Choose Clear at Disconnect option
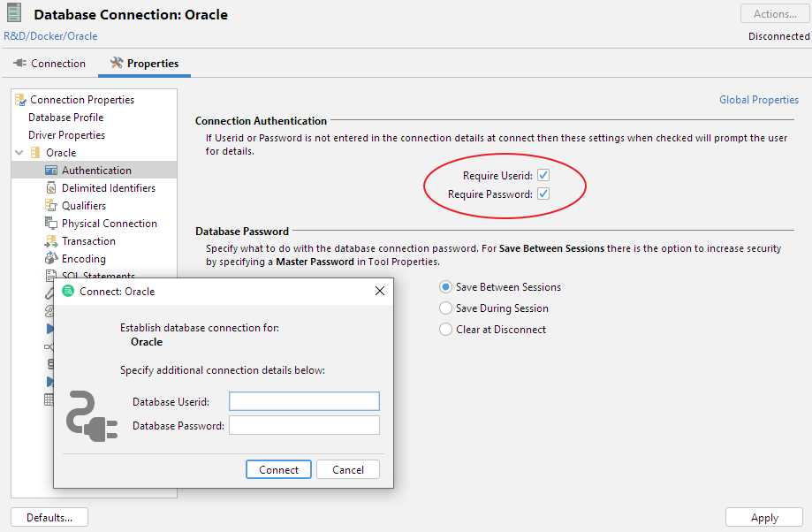Image resolution: width=812 pixels, height=532 pixels. (446, 330)
